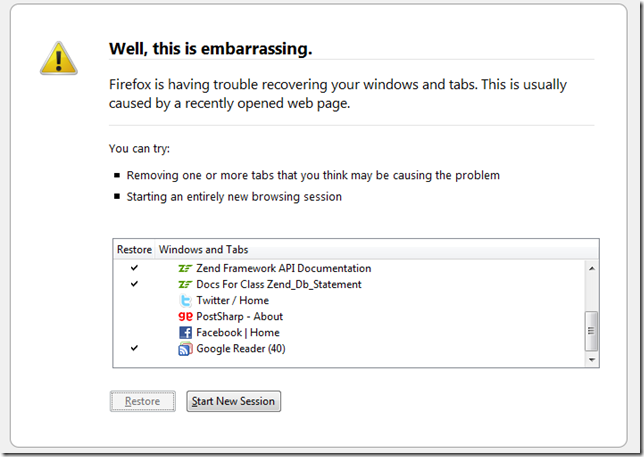Click the Google Reader feed favicon
The height and width of the screenshot is (457, 644).
click(185, 349)
